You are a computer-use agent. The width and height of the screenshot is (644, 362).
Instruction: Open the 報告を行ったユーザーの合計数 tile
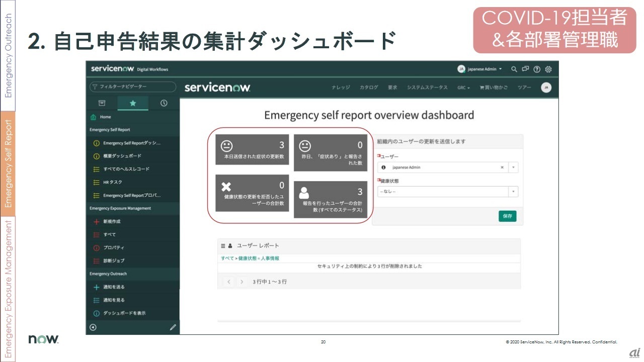click(331, 200)
